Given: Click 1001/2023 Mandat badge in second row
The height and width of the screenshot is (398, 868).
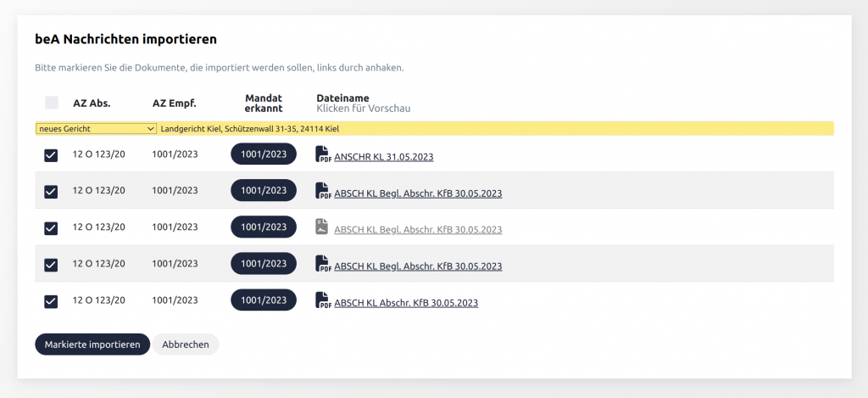Looking at the screenshot, I should pos(264,190).
